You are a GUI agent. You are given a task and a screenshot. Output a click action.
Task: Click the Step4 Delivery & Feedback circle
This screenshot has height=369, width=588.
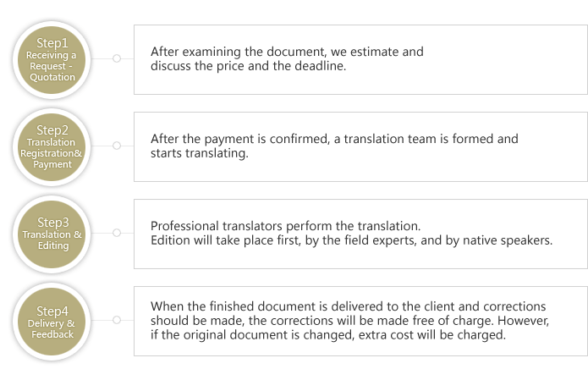coord(52,322)
